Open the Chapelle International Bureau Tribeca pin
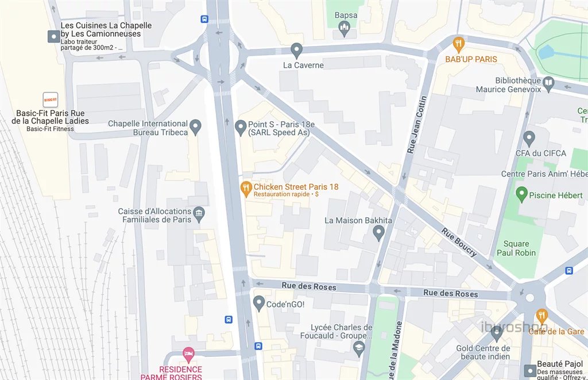 coord(195,127)
